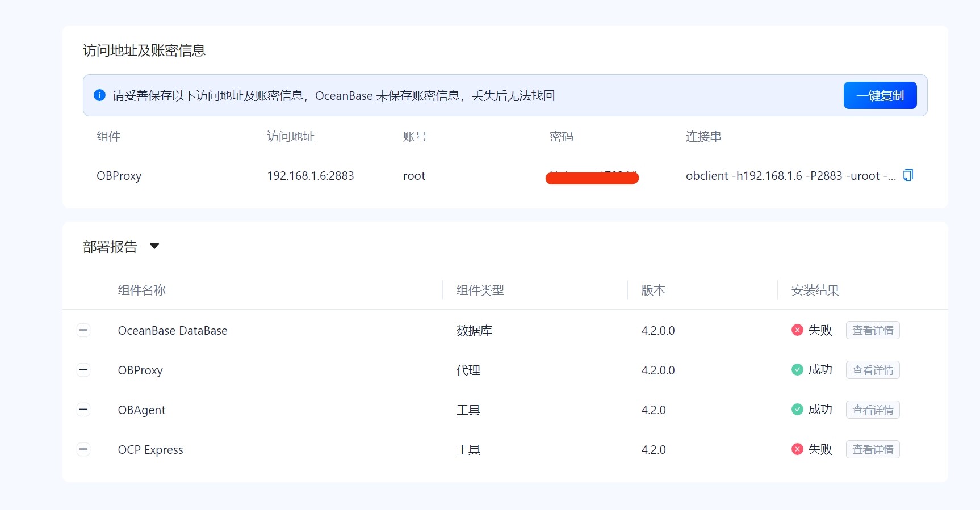The width and height of the screenshot is (980, 510).
Task: Click the copy connection string icon
Action: click(x=908, y=175)
